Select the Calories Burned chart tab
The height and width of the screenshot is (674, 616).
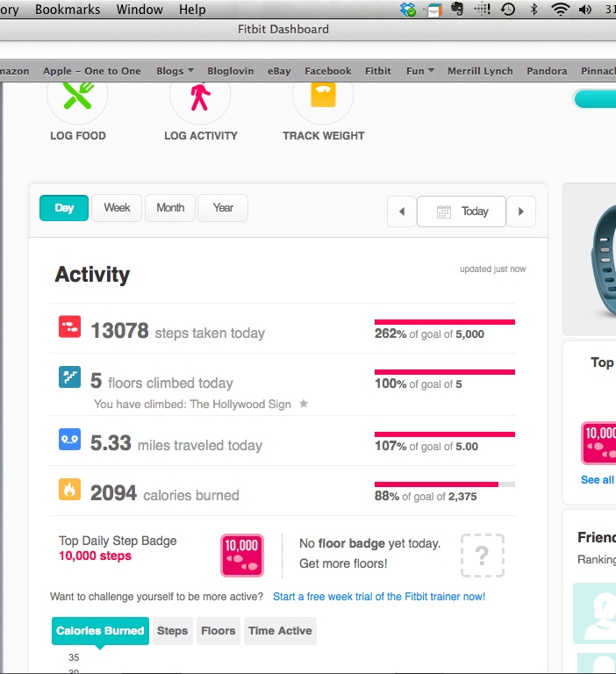100,631
